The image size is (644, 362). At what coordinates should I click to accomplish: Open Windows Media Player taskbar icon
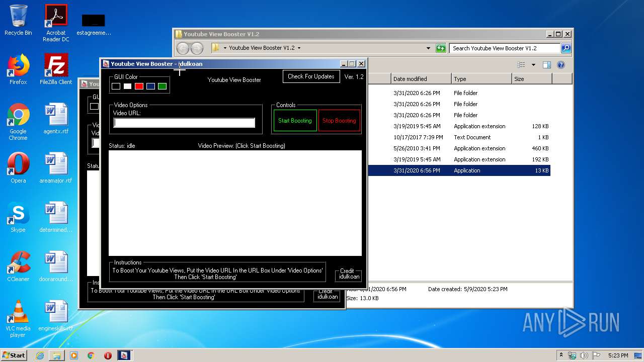[74, 355]
